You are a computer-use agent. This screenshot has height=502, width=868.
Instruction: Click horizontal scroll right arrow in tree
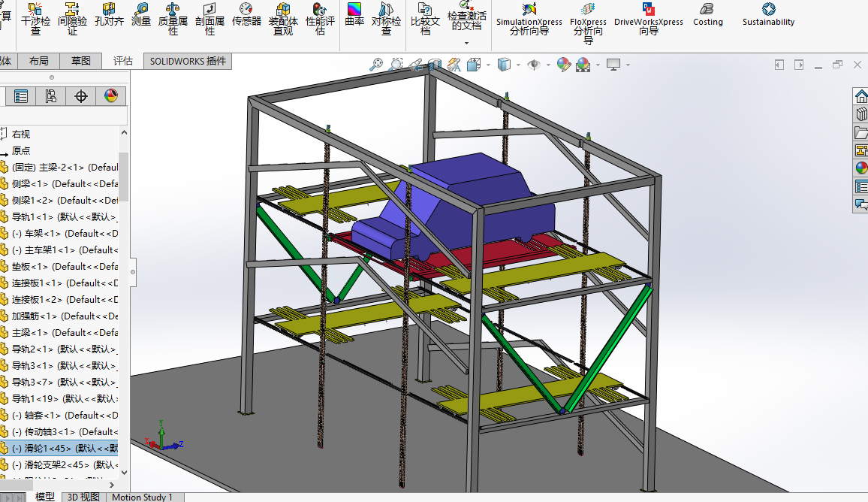[x=111, y=485]
